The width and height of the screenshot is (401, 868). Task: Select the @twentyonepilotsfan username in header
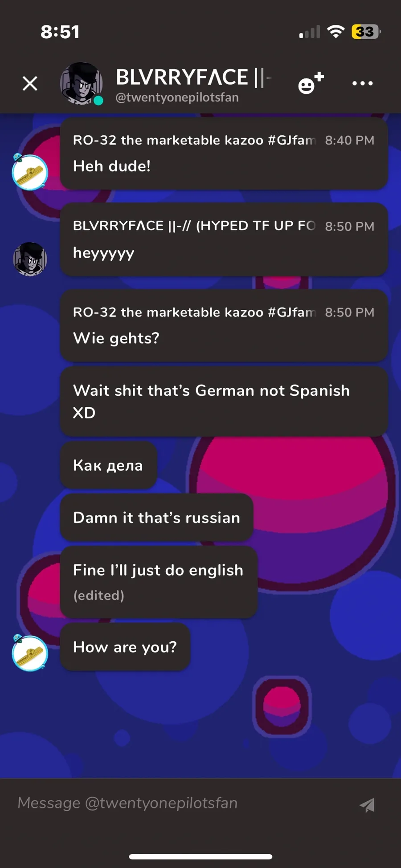pyautogui.click(x=177, y=97)
